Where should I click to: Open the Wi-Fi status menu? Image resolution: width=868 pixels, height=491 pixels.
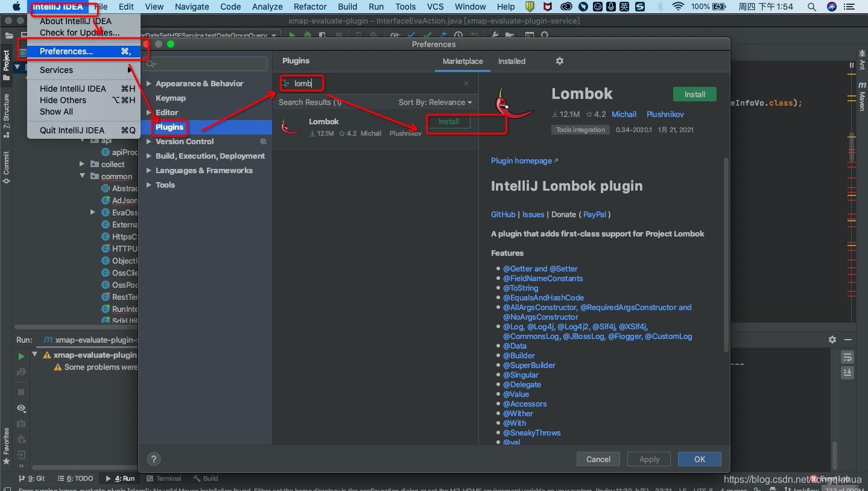678,7
